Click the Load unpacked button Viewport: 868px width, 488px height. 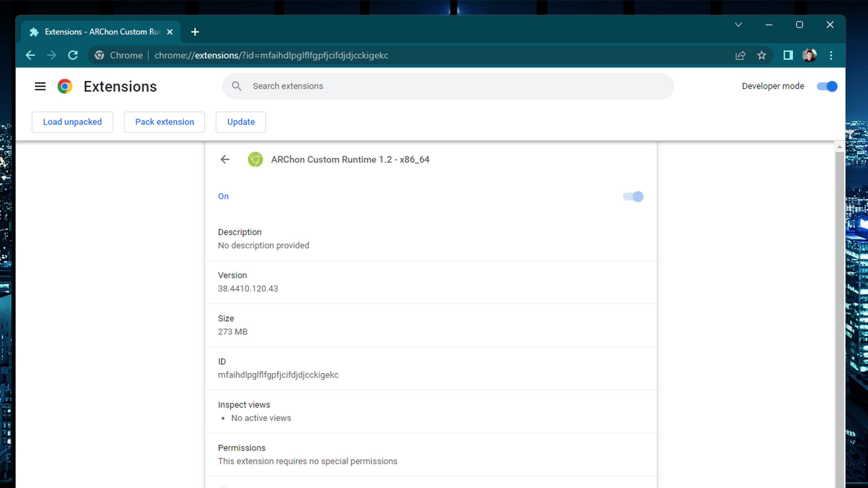pyautogui.click(x=72, y=122)
